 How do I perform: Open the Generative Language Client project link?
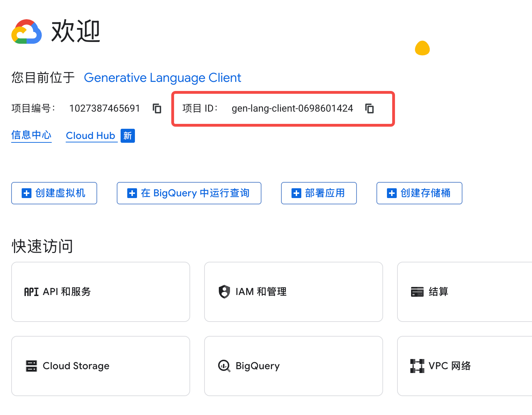click(x=162, y=78)
